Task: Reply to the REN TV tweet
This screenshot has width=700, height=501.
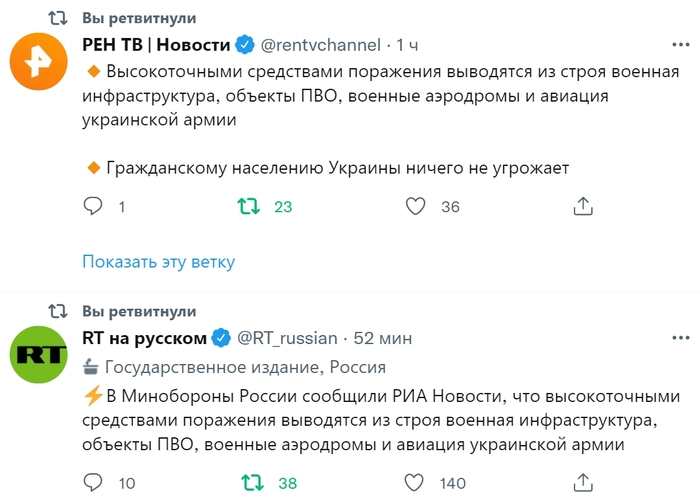Action: point(93,207)
